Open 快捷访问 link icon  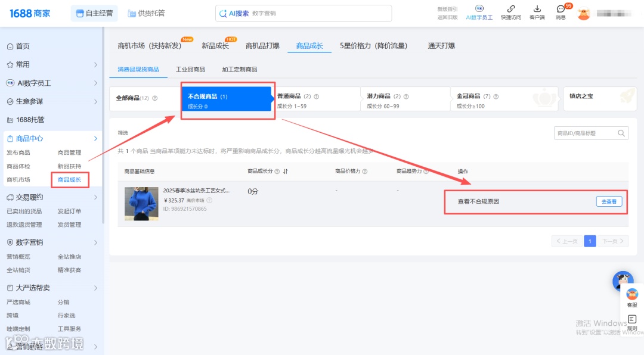click(x=511, y=8)
